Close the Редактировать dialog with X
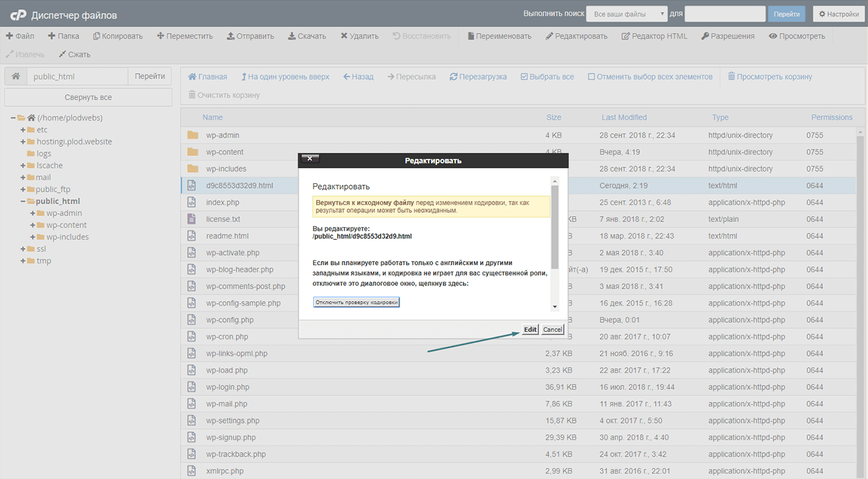868x479 pixels. coord(310,159)
